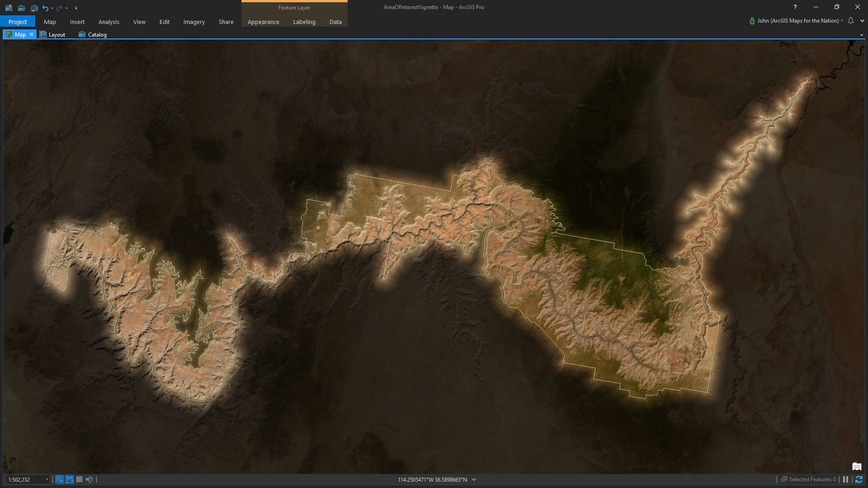868x488 pixels.
Task: Open the Notifications bell
Action: 851,21
